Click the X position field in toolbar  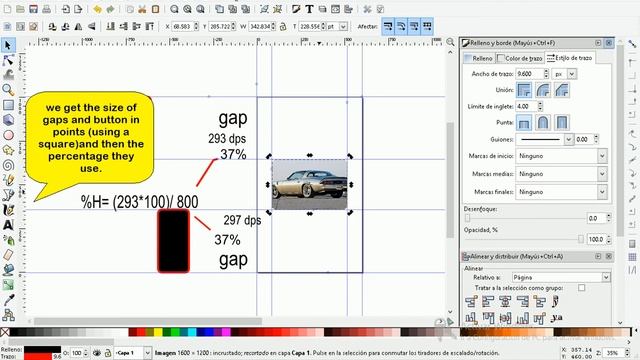182,27
